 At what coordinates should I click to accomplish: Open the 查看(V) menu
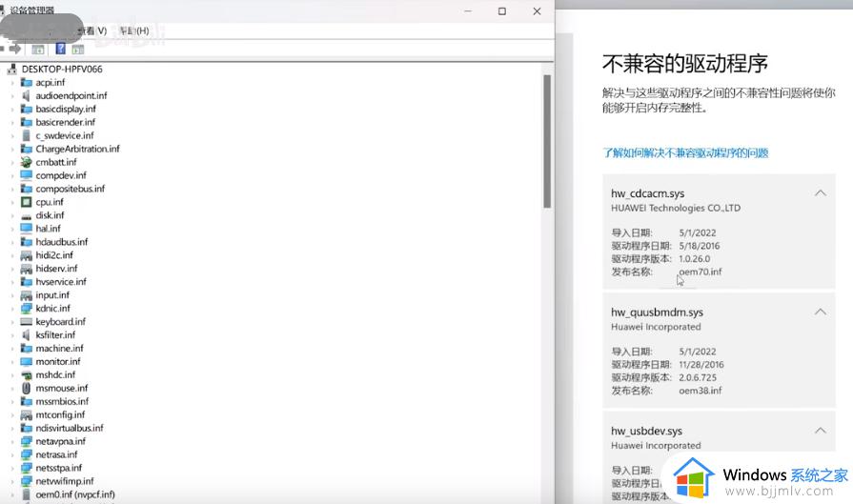(x=92, y=30)
